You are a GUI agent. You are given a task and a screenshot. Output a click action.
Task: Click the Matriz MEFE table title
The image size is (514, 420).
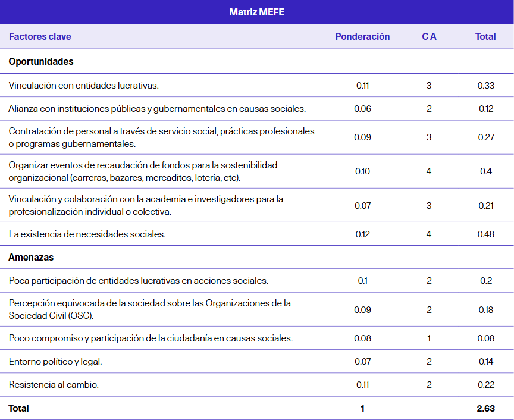tap(256, 12)
